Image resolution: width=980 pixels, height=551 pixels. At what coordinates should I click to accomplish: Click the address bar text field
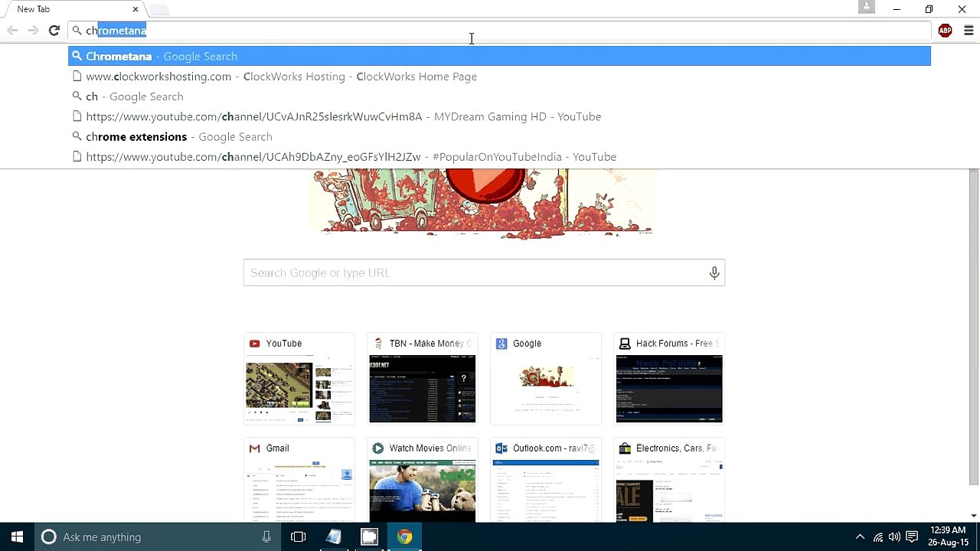499,31
